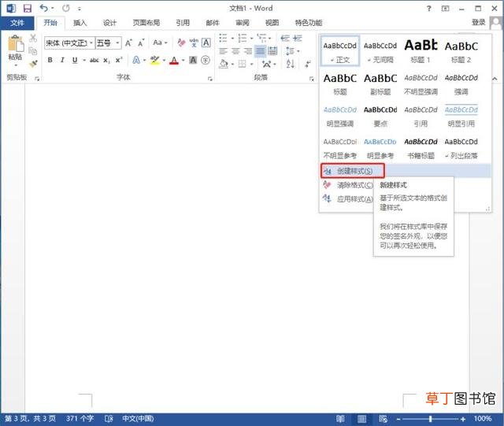Viewport: 504px width, 426px height.
Task: Toggle Strikethrough formatting
Action: coord(94,60)
